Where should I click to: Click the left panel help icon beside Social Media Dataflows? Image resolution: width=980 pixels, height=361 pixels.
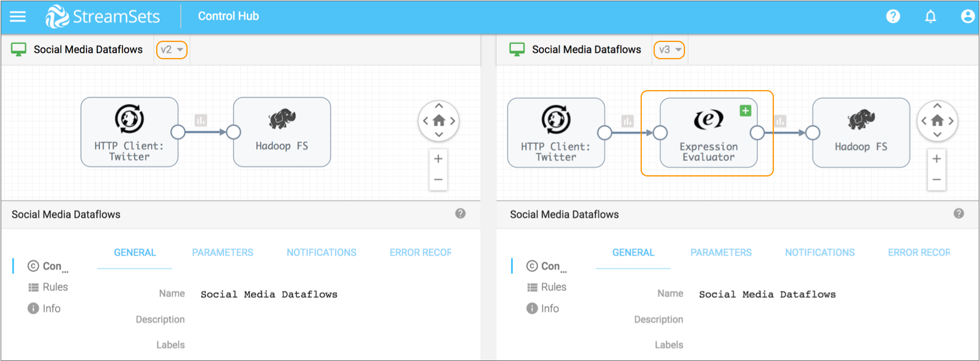pos(460,214)
